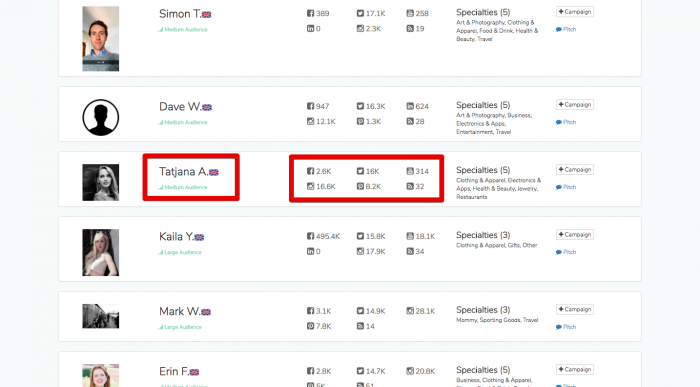Click Kaila Y.'s RSS blog icon showing 34
The image size is (700, 387).
pos(410,251)
